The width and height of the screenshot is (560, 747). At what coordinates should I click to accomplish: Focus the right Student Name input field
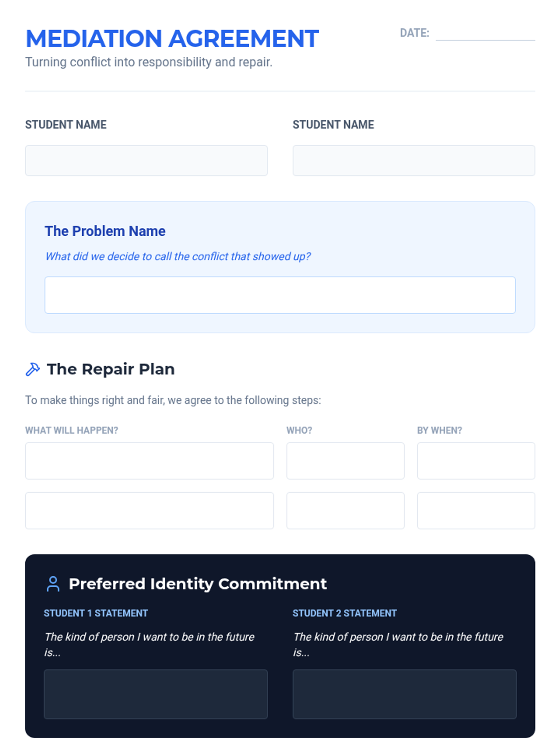[x=413, y=161]
